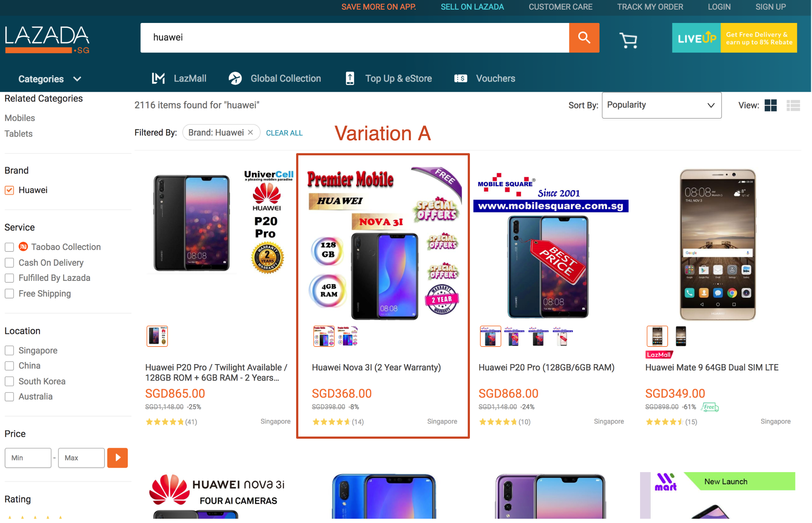Expand the Categories navigation menu
Image resolution: width=812 pixels, height=523 pixels.
pyautogui.click(x=49, y=78)
